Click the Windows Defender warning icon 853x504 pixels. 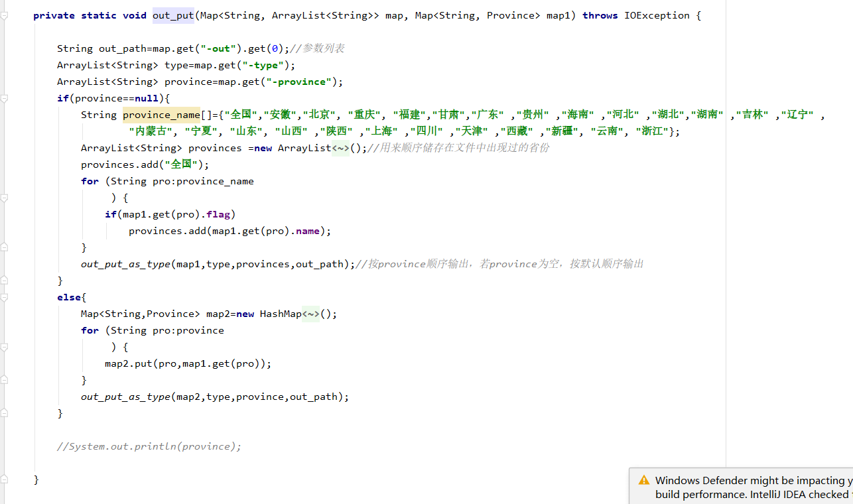coord(643,480)
